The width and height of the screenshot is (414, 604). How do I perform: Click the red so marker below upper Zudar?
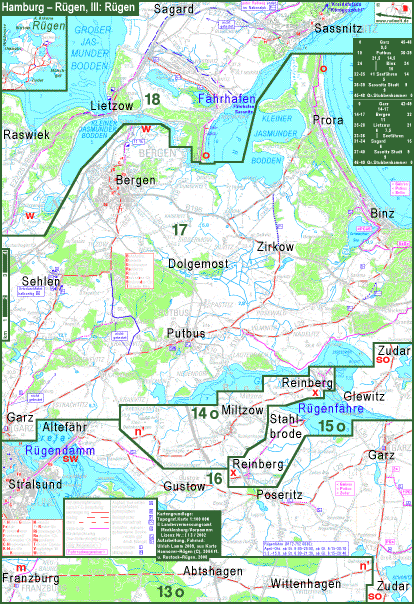(x=383, y=360)
